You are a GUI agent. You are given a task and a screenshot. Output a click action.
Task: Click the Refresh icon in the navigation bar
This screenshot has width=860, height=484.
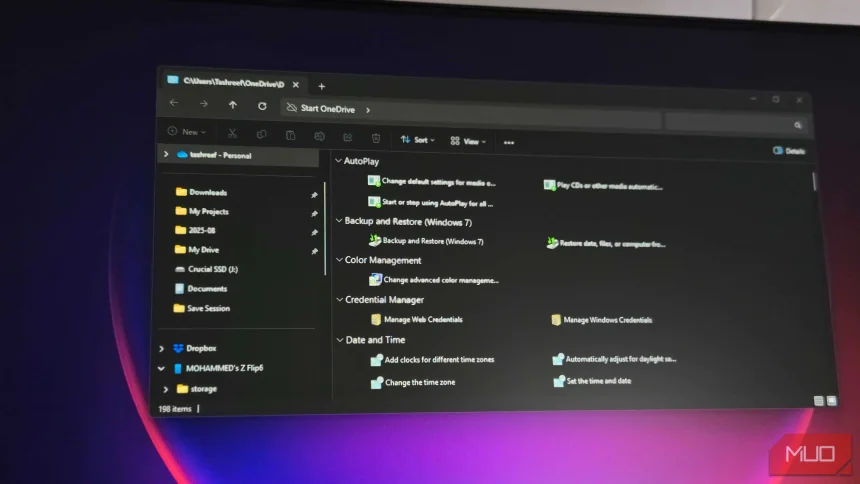[262, 106]
